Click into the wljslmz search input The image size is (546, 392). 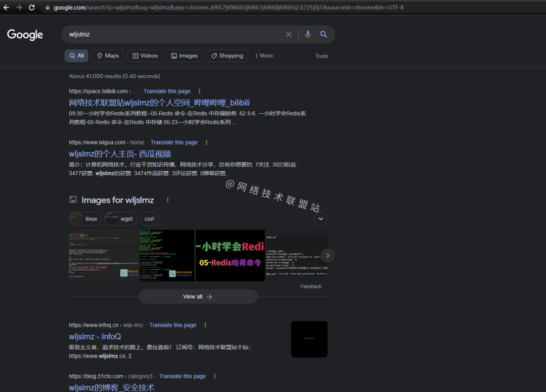[x=174, y=34]
